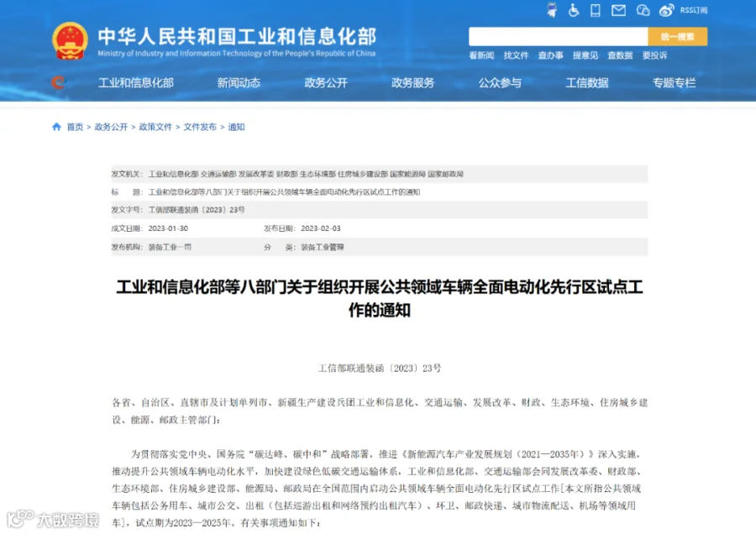Open the WeChat icon

[643, 9]
